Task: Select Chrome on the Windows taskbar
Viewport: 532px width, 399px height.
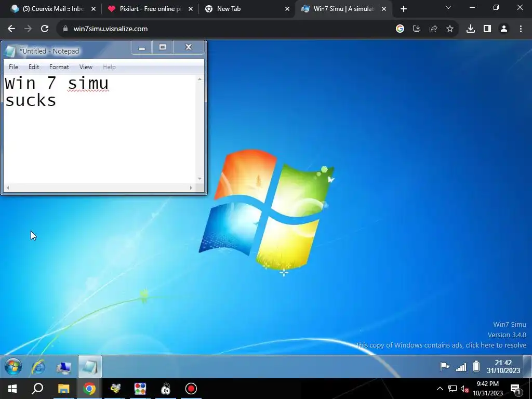Action: tap(89, 389)
